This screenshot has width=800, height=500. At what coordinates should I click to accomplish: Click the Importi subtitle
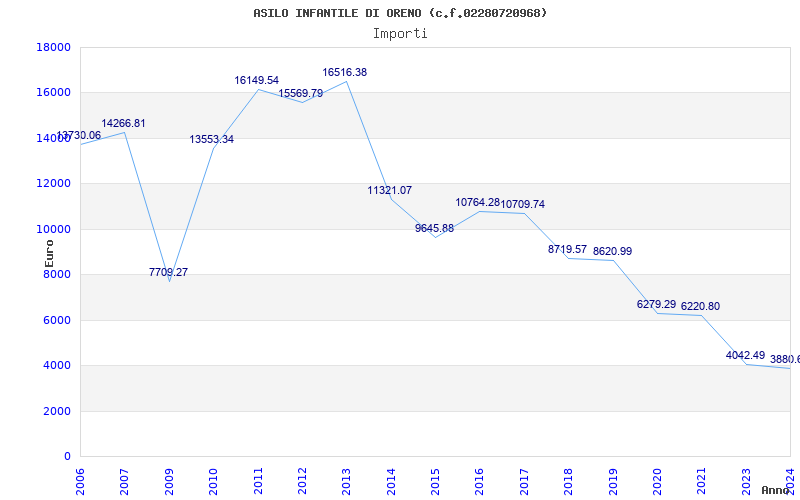click(x=400, y=34)
